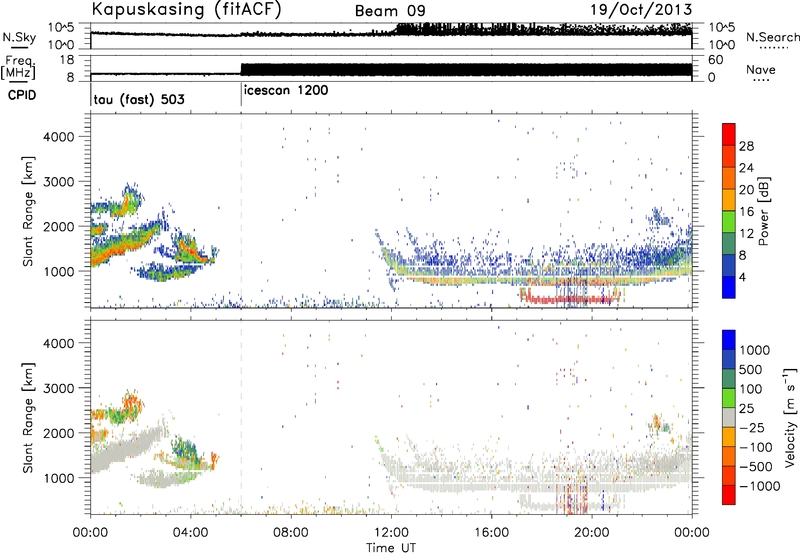Click the Nave legend label
Screen dimensions: 800x554
tap(761, 69)
